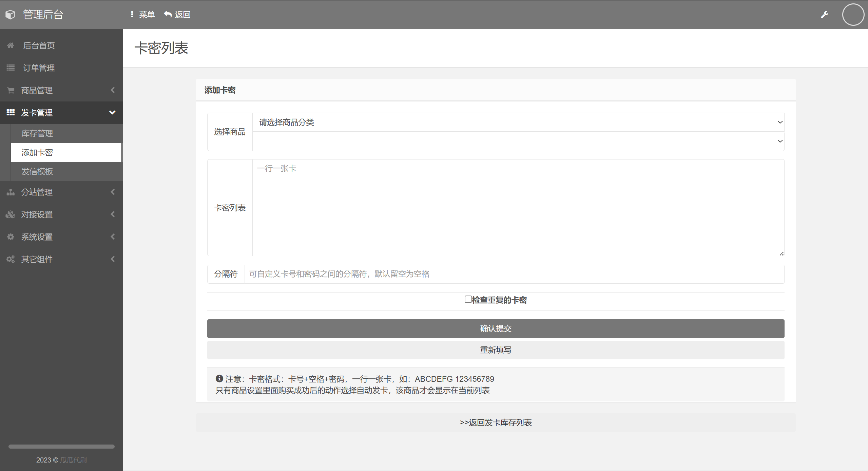Select the 发信模板 submenu item
868x471 pixels.
pos(37,171)
